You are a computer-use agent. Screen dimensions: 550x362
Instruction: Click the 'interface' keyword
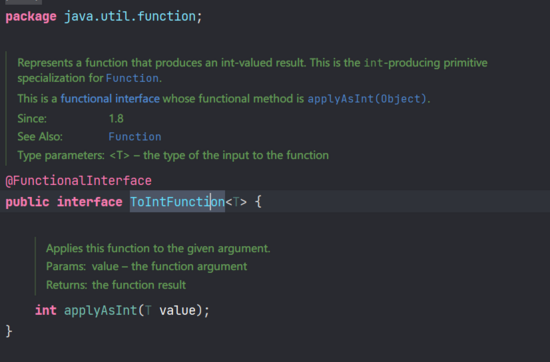[90, 202]
